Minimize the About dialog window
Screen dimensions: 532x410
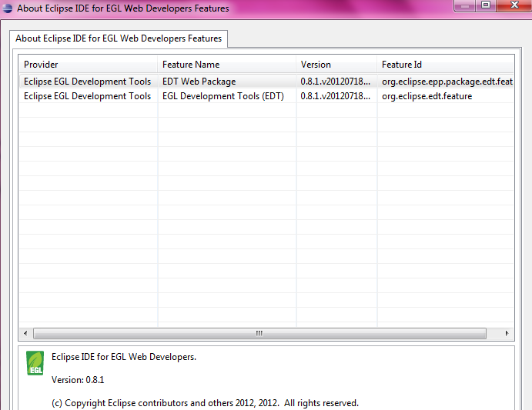(465, 5)
